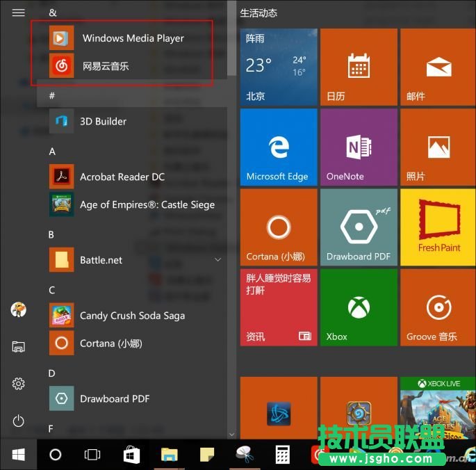
Task: Open the power options button
Action: pos(19,421)
